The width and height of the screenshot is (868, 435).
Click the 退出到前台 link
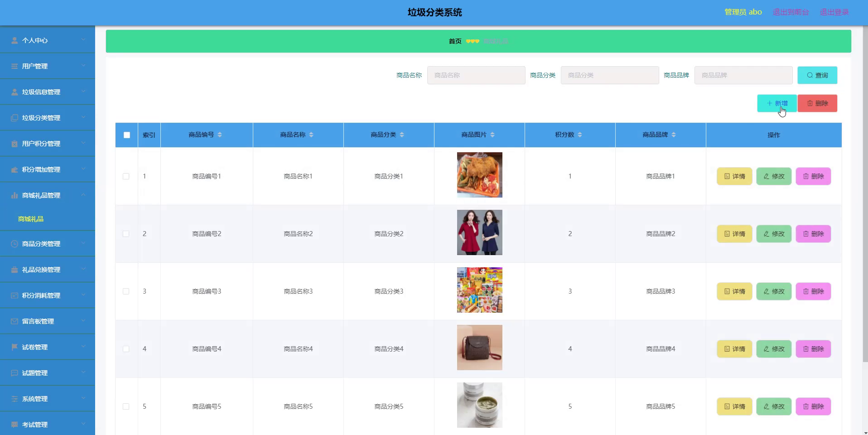pyautogui.click(x=791, y=12)
